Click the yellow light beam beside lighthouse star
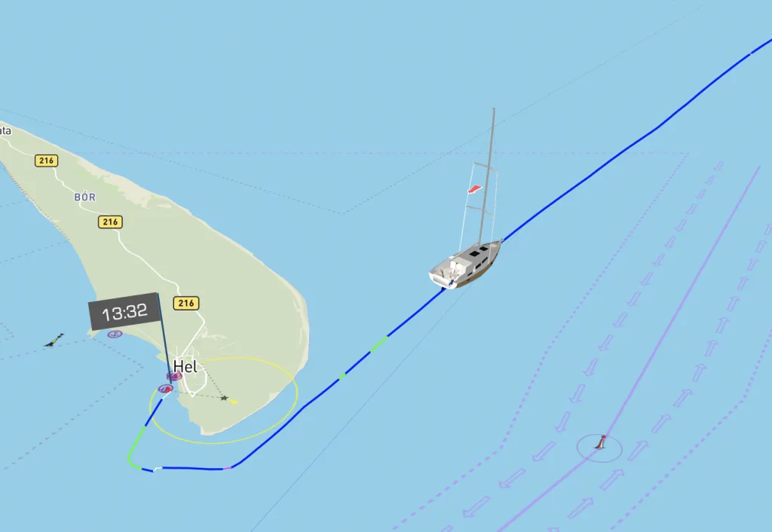 pos(234,402)
